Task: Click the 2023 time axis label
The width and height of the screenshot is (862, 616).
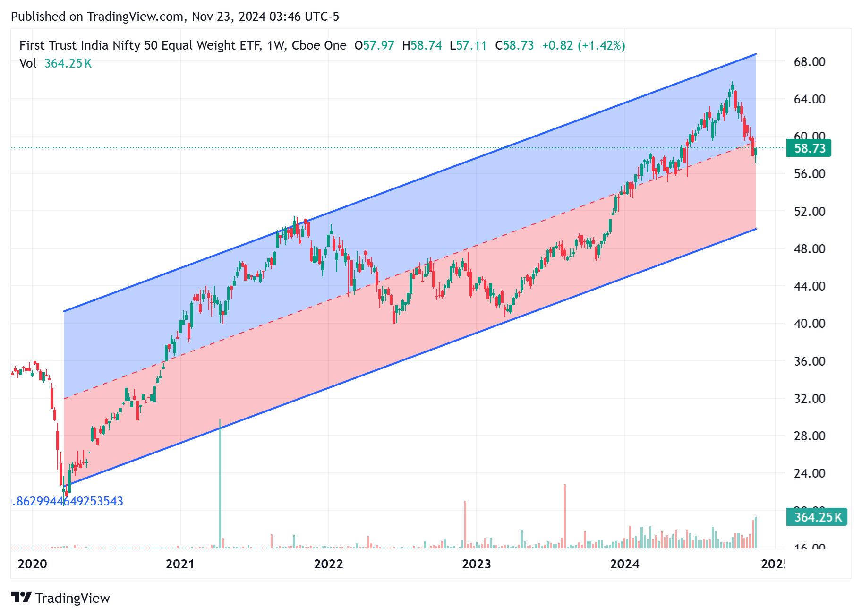Action: click(476, 564)
